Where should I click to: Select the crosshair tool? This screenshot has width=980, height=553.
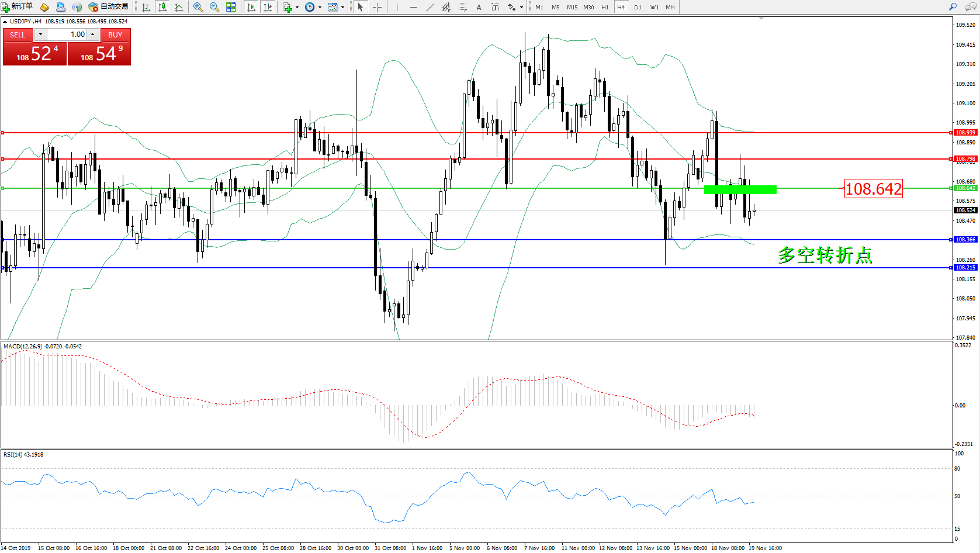[378, 7]
